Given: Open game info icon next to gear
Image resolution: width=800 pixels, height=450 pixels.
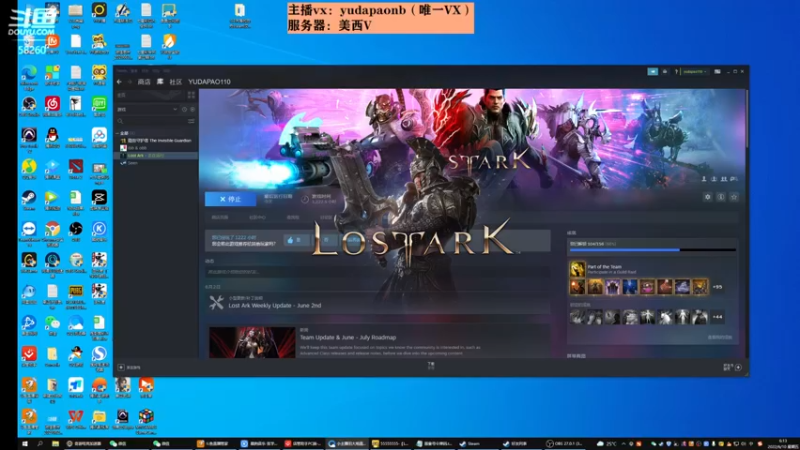Looking at the screenshot, I should point(721,197).
